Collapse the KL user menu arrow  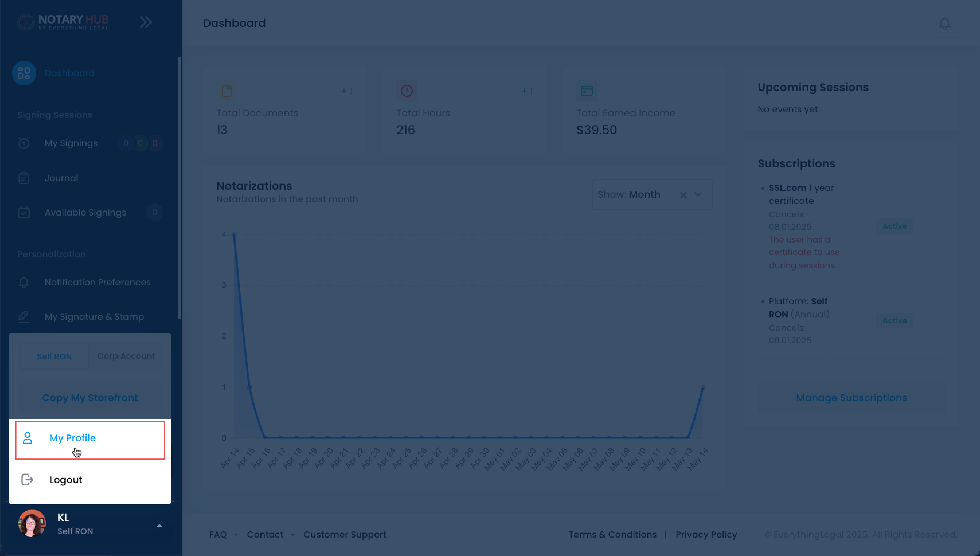pos(159,525)
